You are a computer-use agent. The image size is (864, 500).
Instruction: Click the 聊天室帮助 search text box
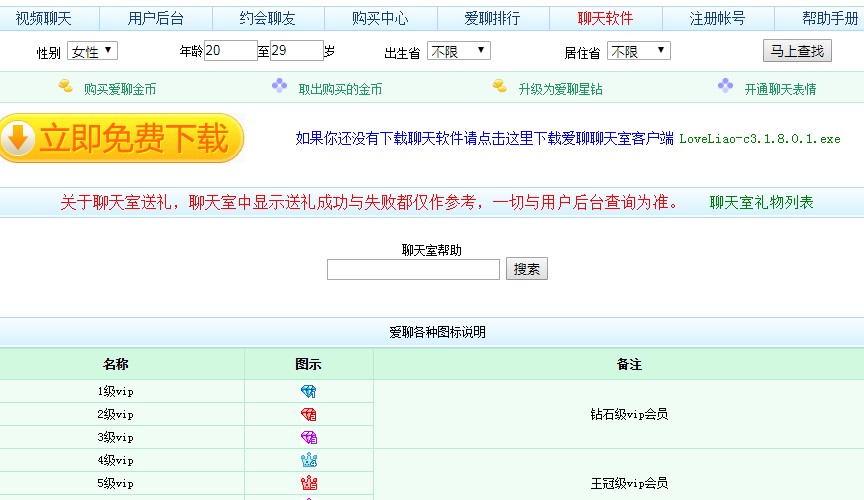tap(413, 270)
